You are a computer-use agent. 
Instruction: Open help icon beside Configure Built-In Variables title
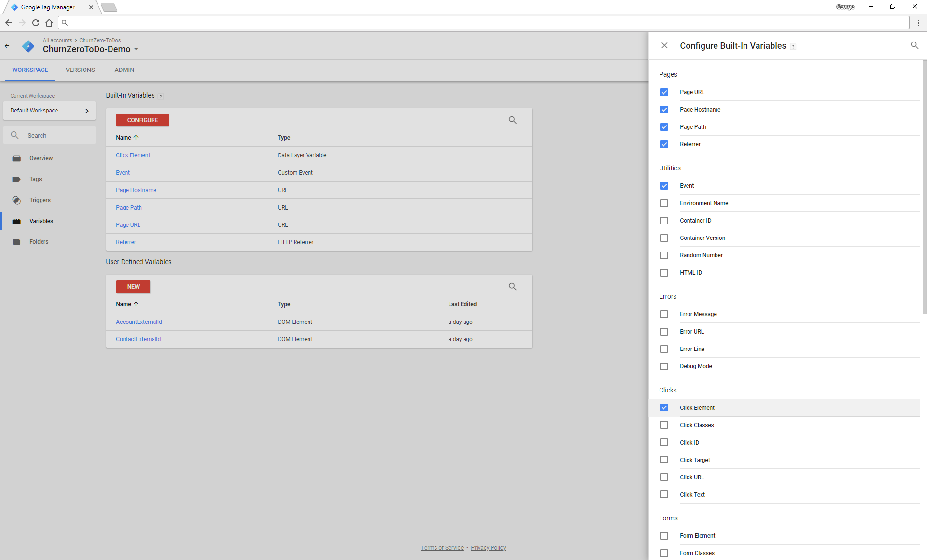pos(793,47)
